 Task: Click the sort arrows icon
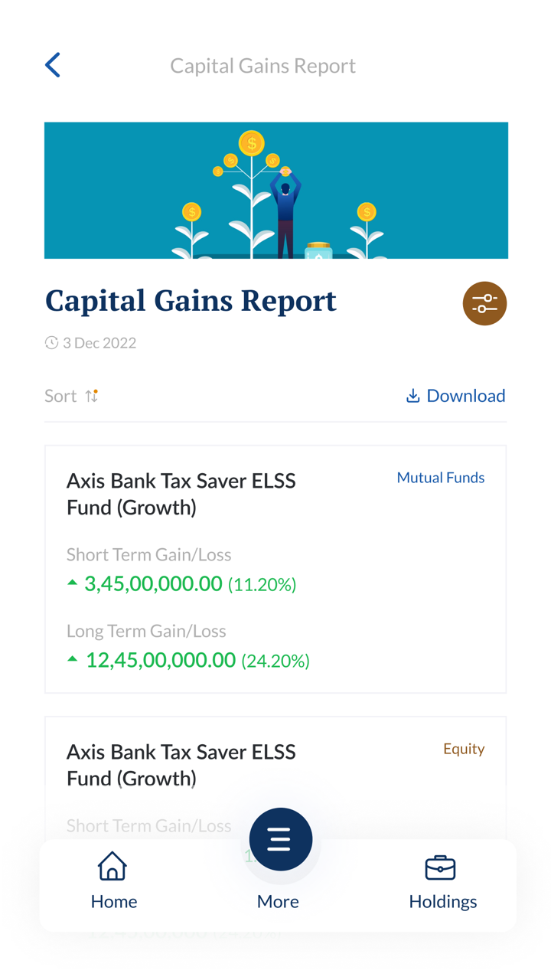click(92, 396)
